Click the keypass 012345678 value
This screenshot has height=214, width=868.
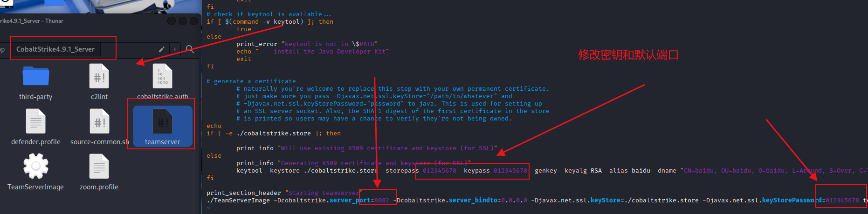510,171
